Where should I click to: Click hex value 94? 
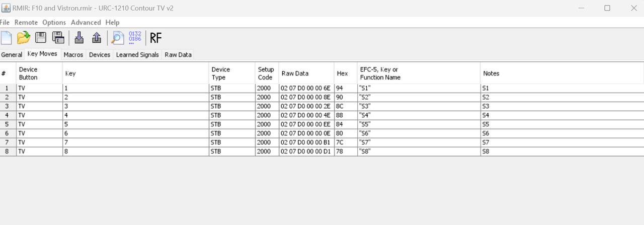(346, 88)
